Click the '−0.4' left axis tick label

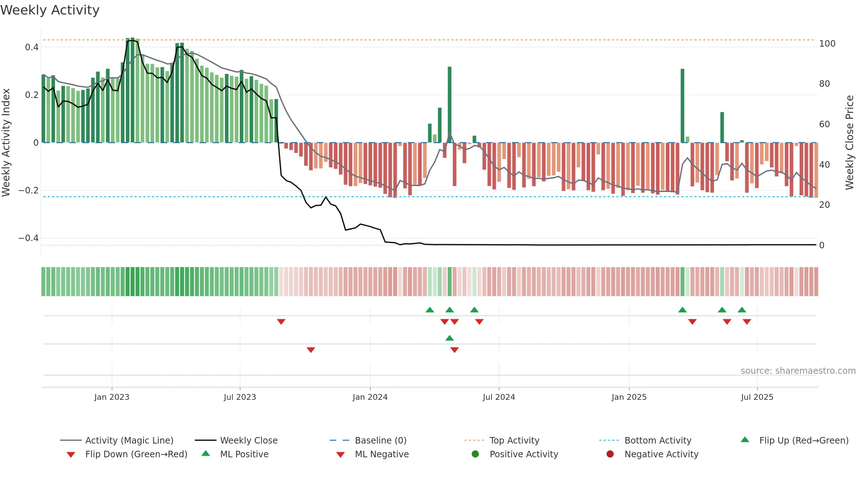tap(29, 238)
